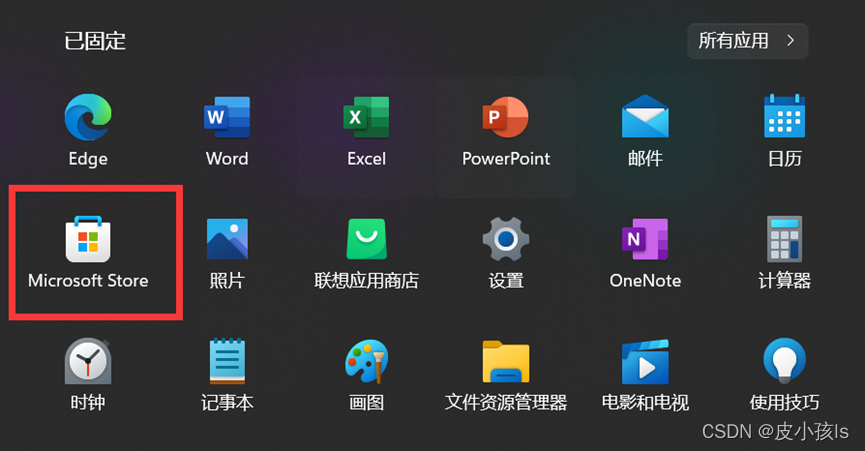Open the Excel app icon
Viewport: 865px width, 451px height.
366,117
